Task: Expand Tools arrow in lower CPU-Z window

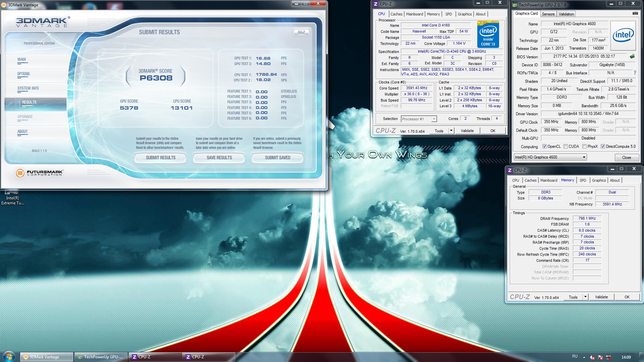Action: [585, 297]
